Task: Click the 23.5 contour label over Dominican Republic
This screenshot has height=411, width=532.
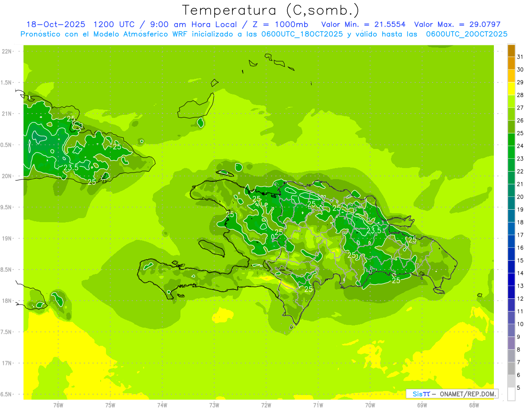Action: [x=374, y=231]
